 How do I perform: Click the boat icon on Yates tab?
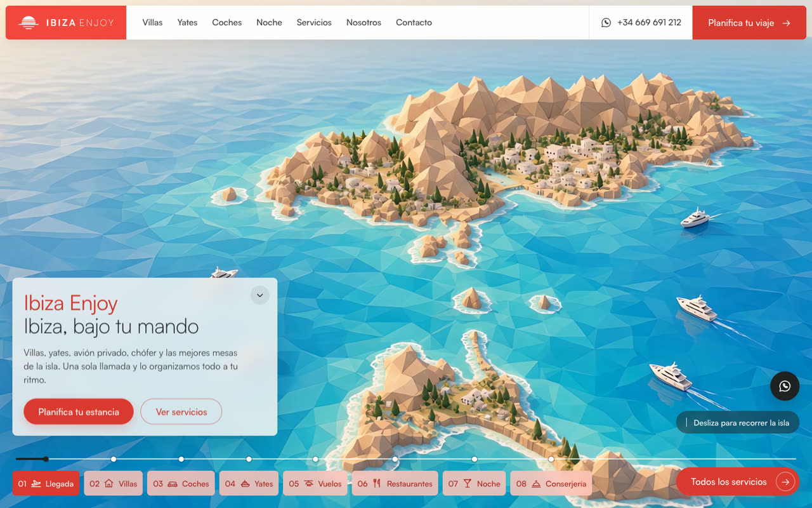coord(245,484)
